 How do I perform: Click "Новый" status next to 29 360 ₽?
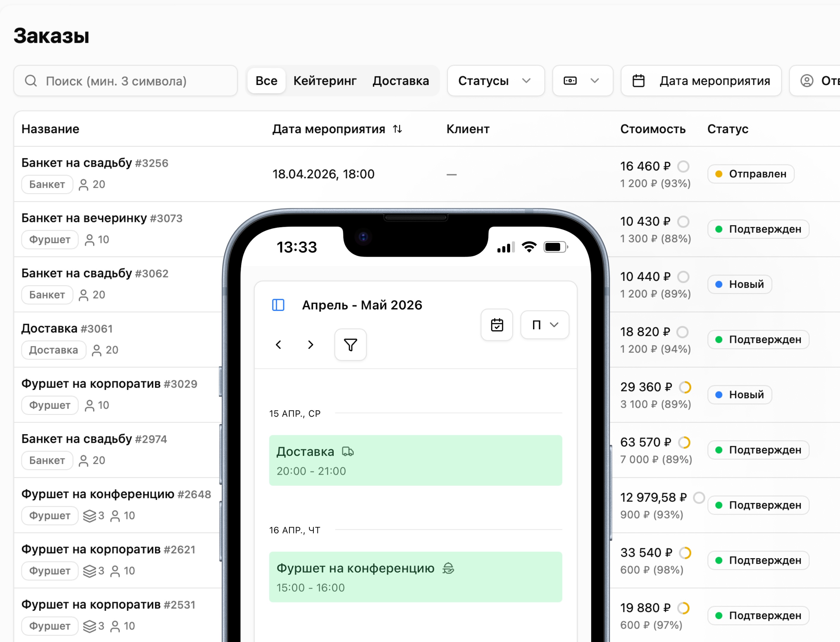pos(739,395)
